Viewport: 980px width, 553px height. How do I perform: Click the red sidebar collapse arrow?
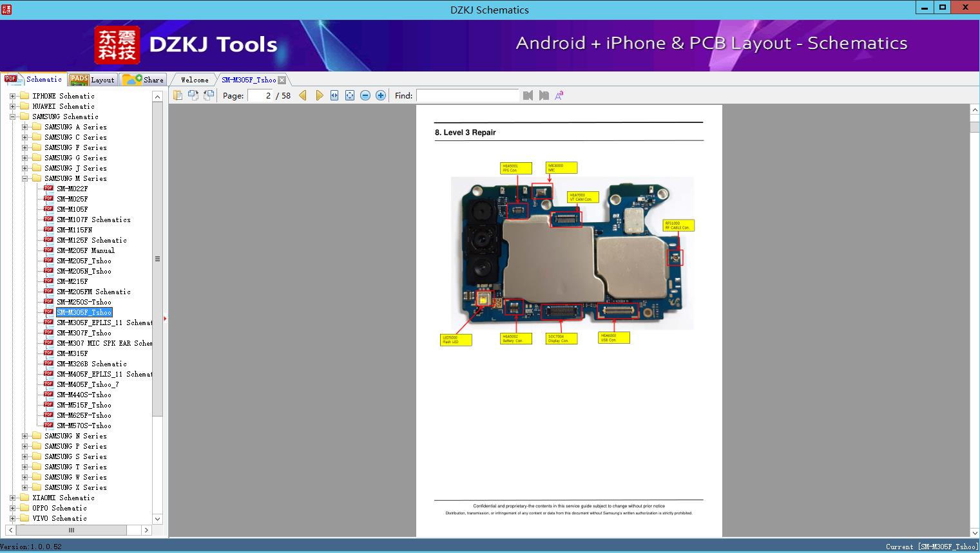(x=165, y=318)
